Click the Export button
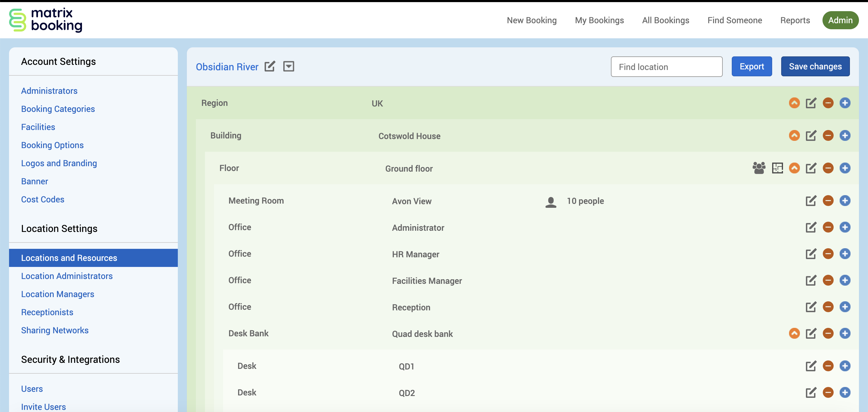Screen dimensions: 868x412 751,66
